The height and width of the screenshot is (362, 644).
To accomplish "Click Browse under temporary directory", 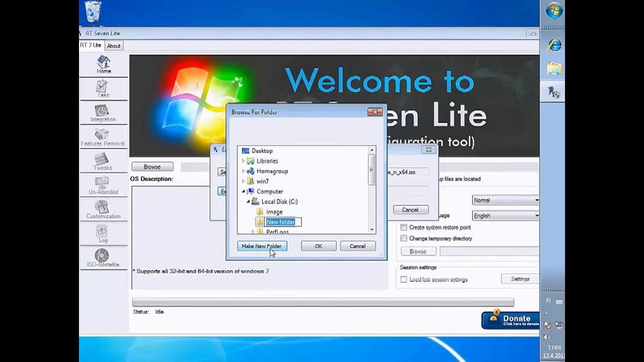I will tap(418, 251).
